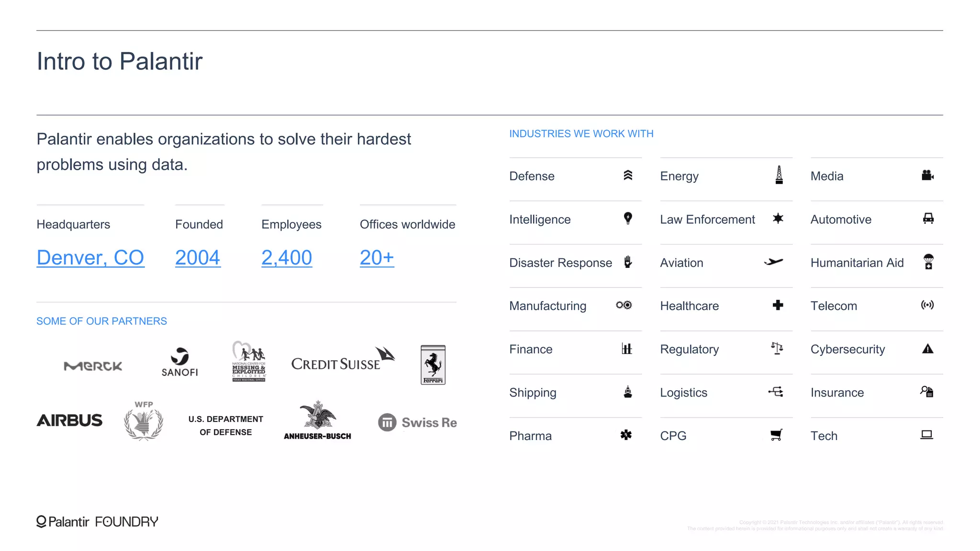This screenshot has width=980, height=551.
Task: Click the Healthcare cross icon
Action: [x=778, y=305]
